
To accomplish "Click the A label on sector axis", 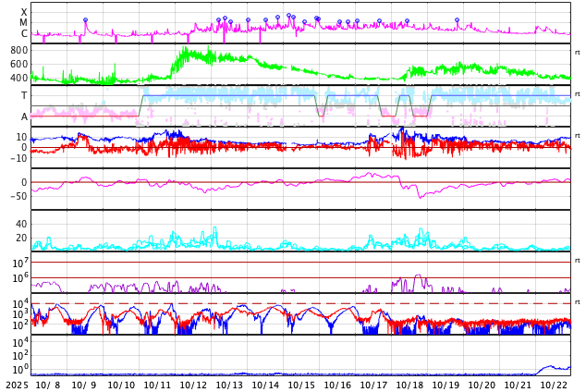I will (24, 116).
